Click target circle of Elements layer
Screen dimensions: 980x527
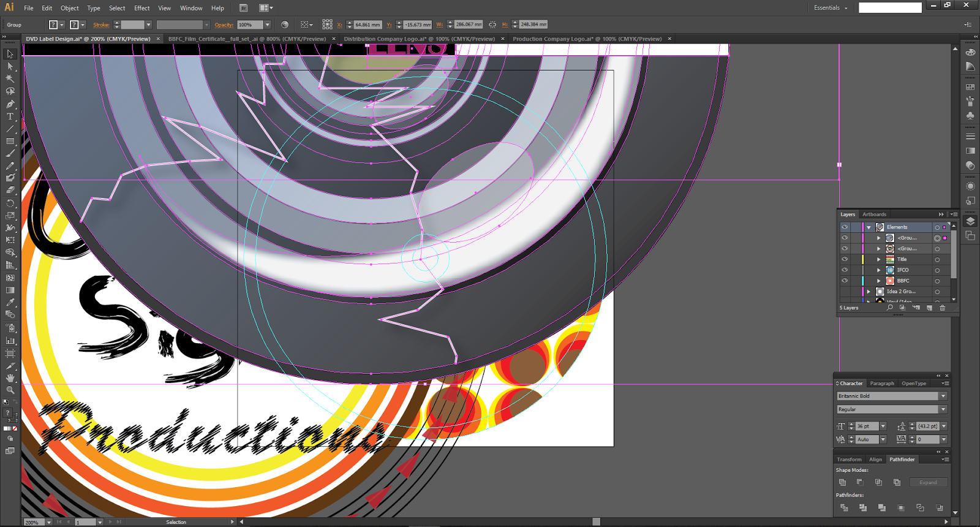click(937, 227)
